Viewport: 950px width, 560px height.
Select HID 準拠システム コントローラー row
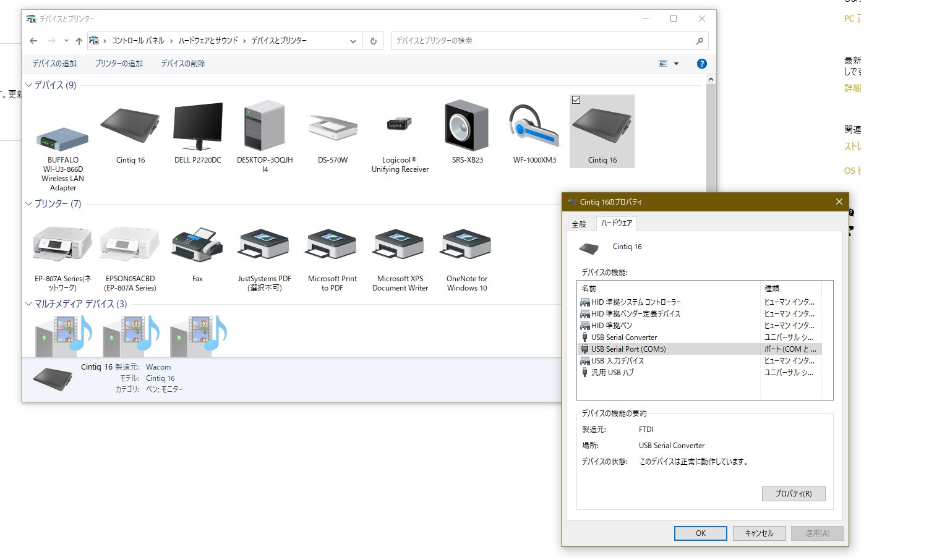tap(699, 302)
